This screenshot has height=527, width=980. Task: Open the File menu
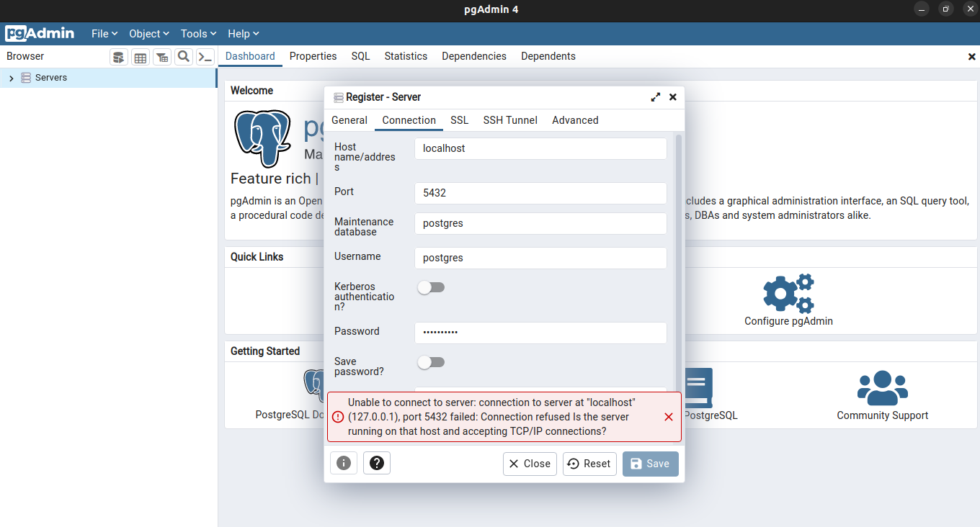click(x=104, y=34)
